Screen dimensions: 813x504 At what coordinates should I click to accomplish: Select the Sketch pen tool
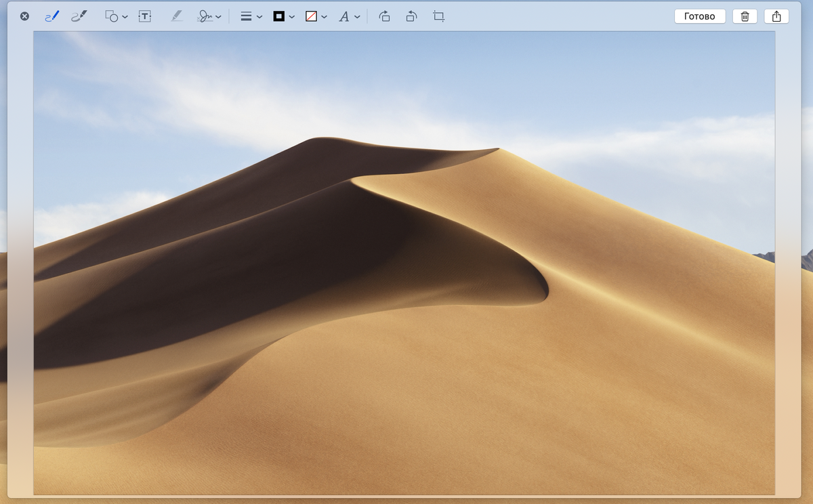[51, 16]
